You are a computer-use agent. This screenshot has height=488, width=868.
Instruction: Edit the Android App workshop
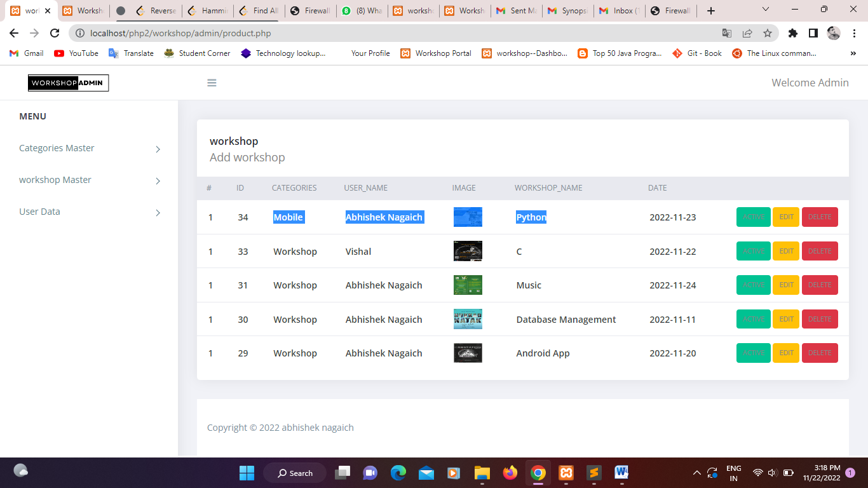[x=786, y=353]
